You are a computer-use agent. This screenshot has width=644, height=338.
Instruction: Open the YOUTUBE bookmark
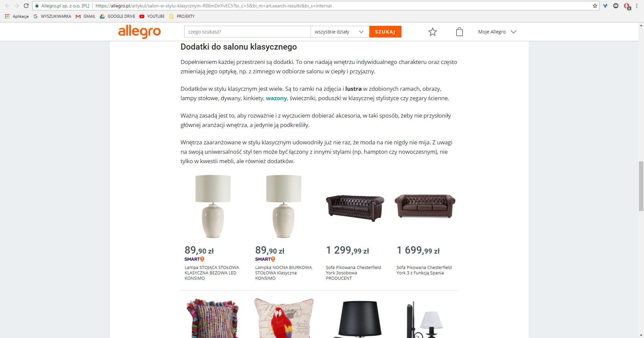152,16
